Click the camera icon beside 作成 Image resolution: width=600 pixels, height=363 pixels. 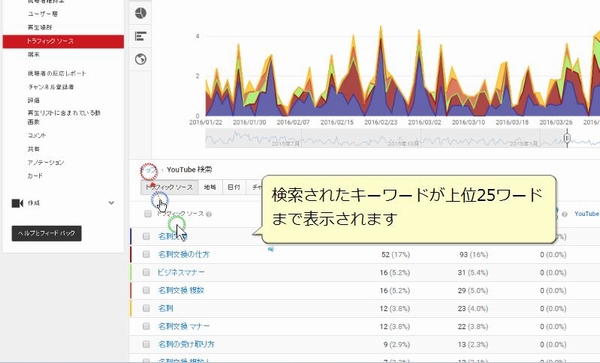[x=18, y=203]
